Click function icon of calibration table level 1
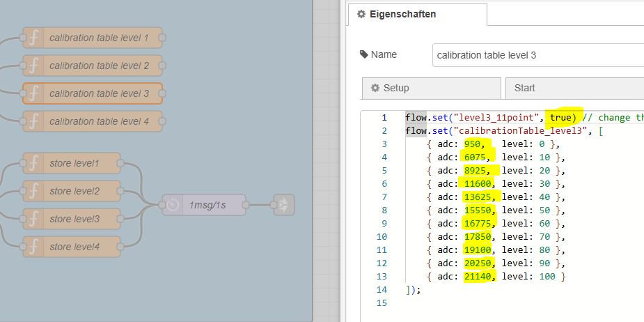644x322 pixels. (x=33, y=38)
